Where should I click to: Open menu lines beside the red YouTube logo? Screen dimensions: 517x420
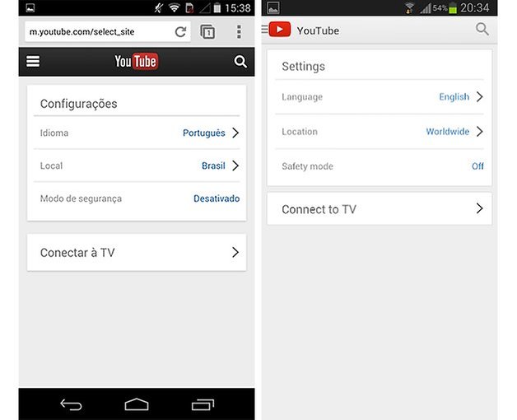click(265, 29)
